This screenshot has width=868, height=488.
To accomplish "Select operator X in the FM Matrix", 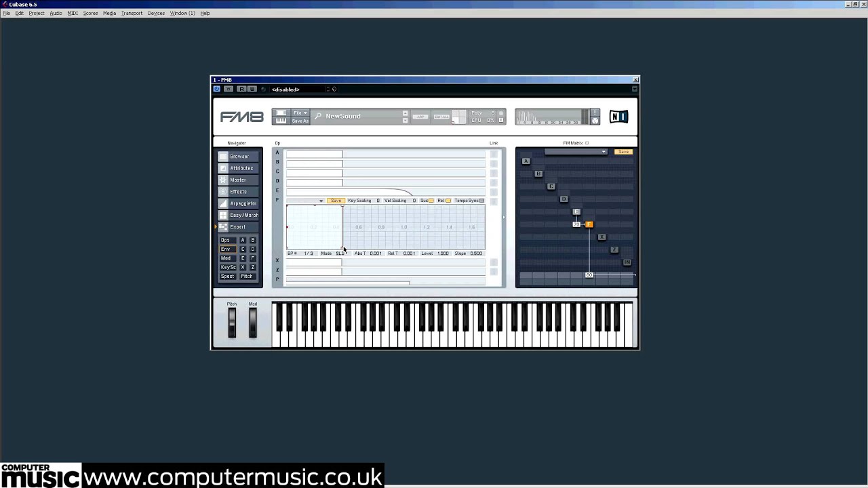I will pos(601,237).
